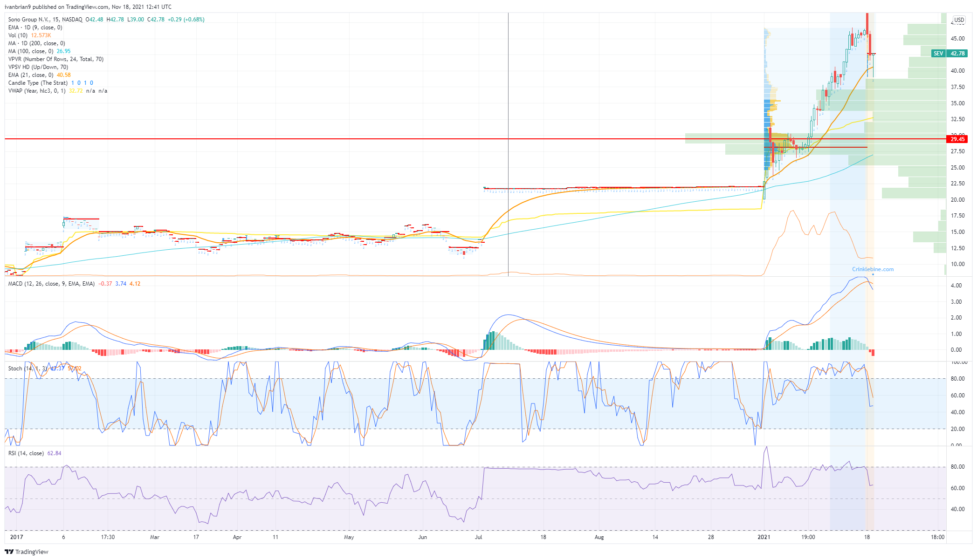Click the RSI (14, close) legend
The height and width of the screenshot is (560, 977).
tap(26, 453)
